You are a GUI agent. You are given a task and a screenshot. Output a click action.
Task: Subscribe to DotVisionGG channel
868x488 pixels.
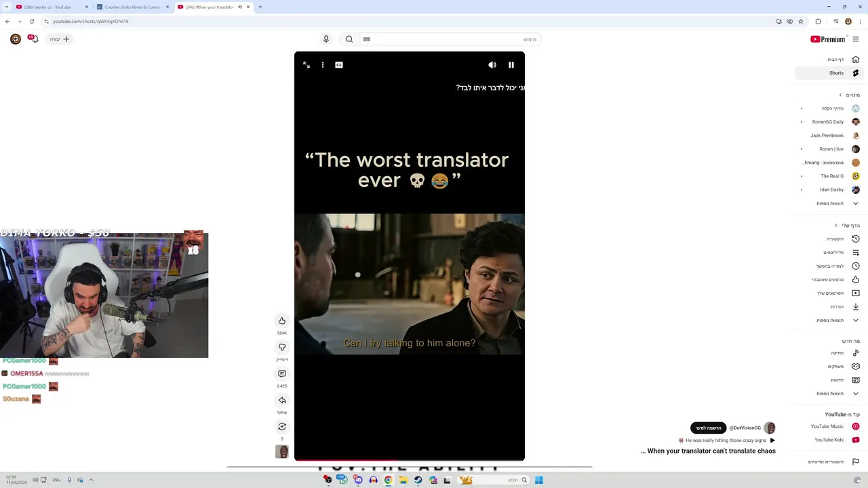(708, 428)
